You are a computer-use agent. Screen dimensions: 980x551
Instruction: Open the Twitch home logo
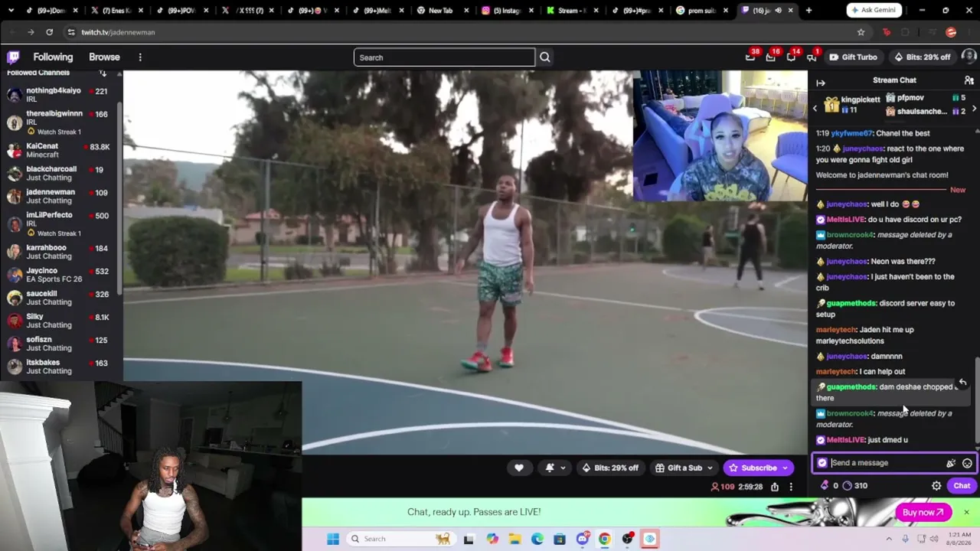[14, 57]
